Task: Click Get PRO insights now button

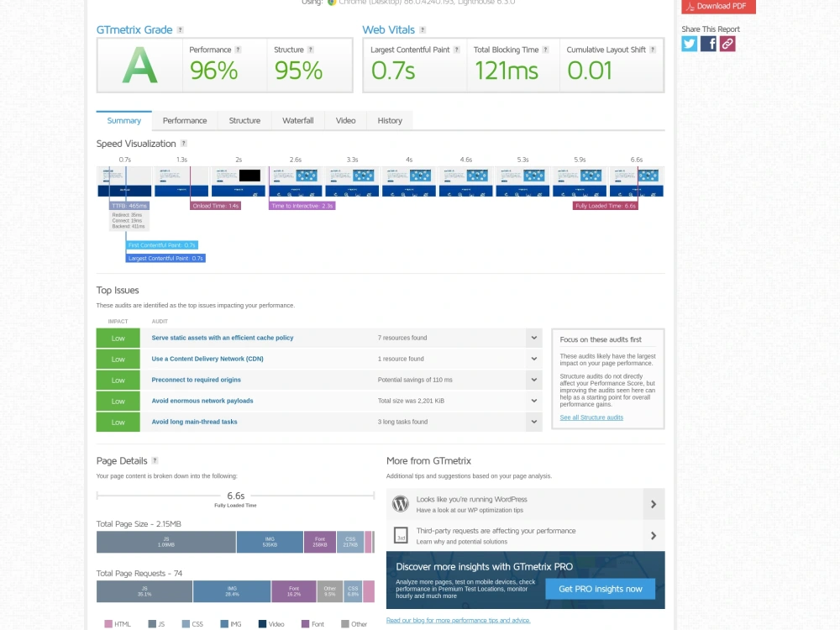Action: click(x=600, y=589)
